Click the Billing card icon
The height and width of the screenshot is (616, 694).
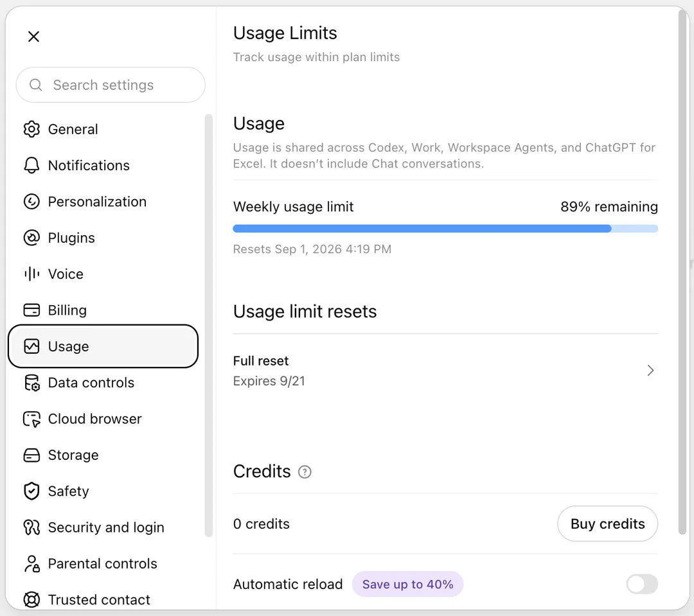(31, 310)
